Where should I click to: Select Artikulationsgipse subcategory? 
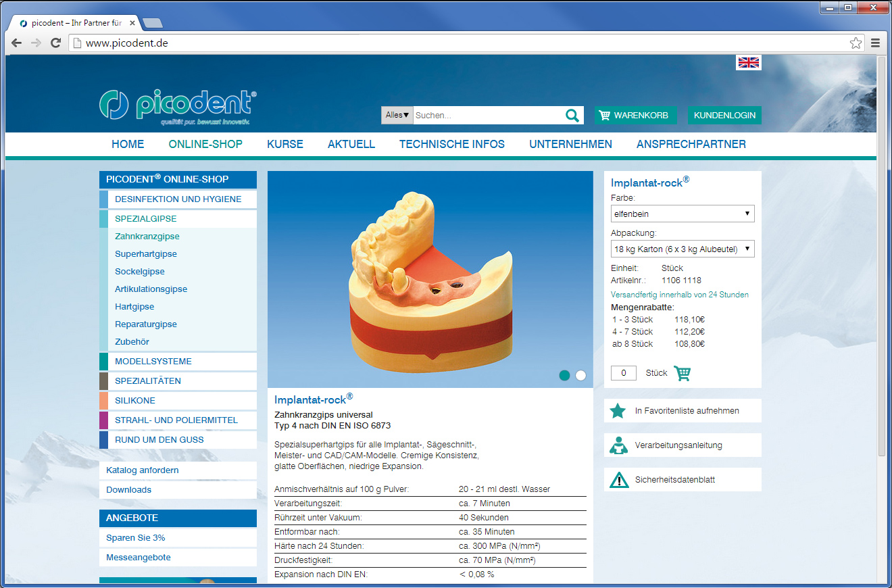151,289
